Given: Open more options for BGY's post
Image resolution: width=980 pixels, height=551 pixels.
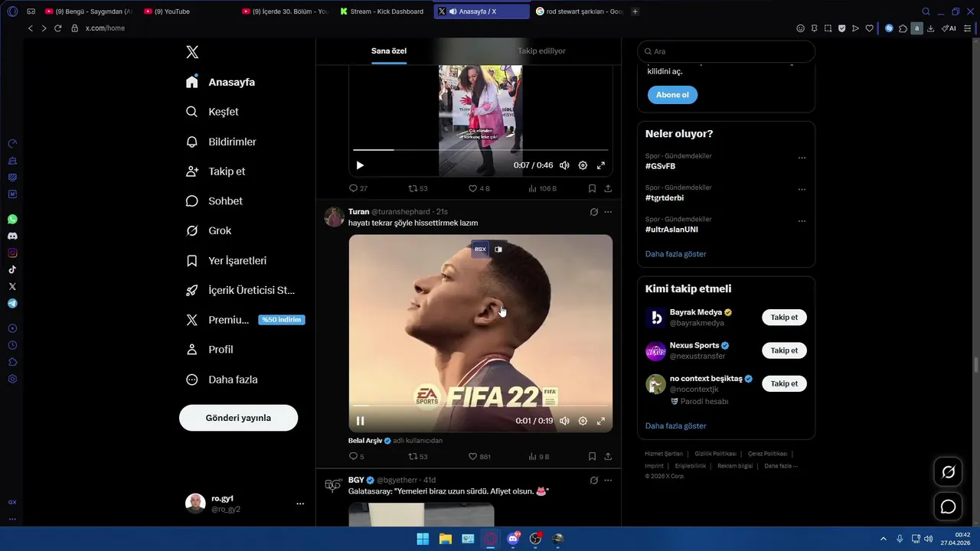Looking at the screenshot, I should point(608,481).
